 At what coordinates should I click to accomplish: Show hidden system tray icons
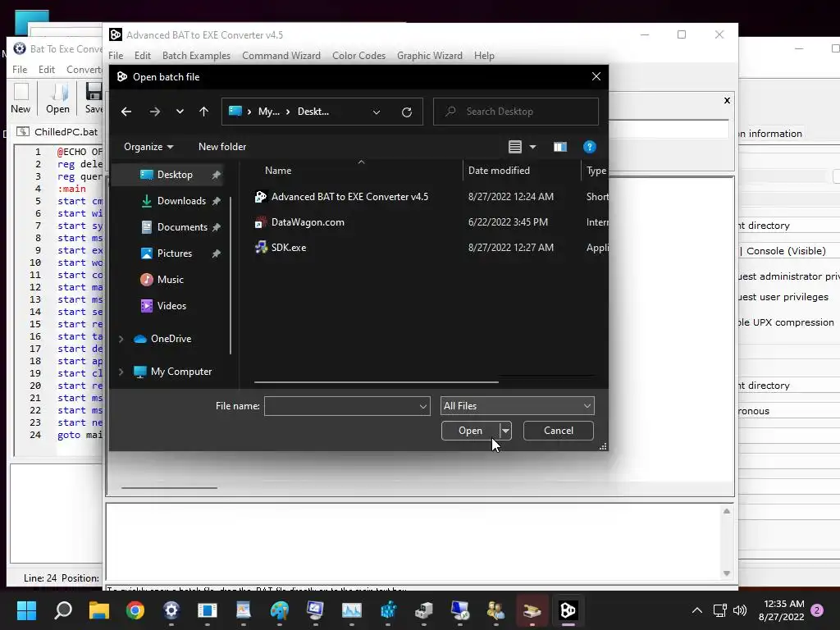coord(697,610)
